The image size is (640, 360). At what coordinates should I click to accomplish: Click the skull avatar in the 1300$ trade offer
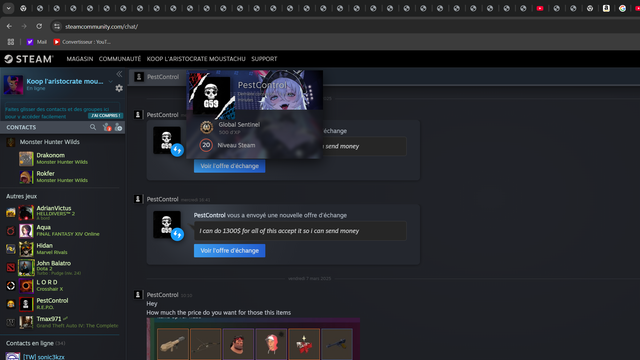(x=167, y=224)
